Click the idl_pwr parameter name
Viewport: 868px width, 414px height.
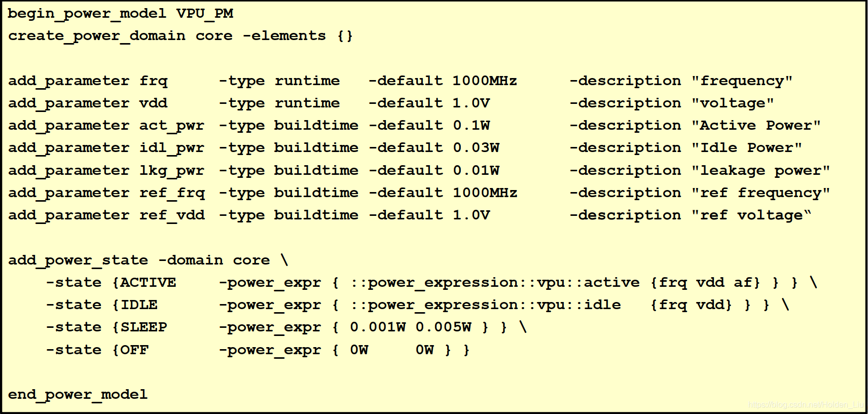tap(172, 148)
